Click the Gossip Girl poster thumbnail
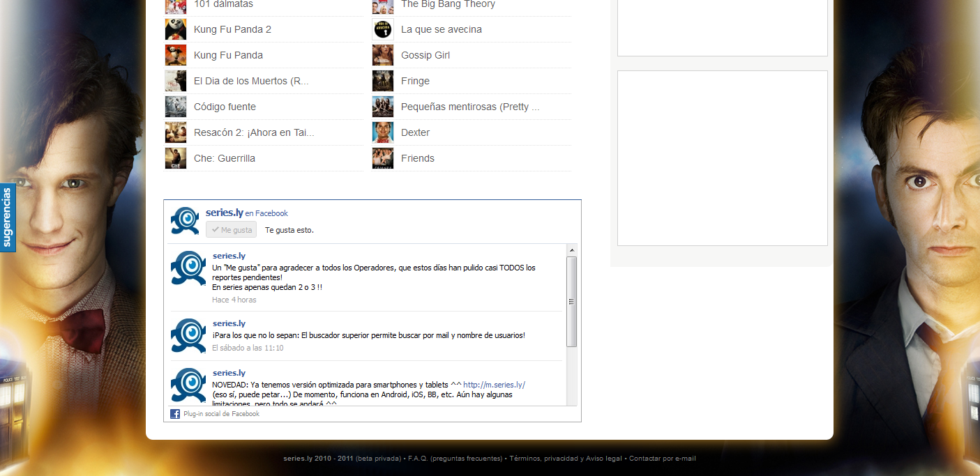 [x=383, y=55]
